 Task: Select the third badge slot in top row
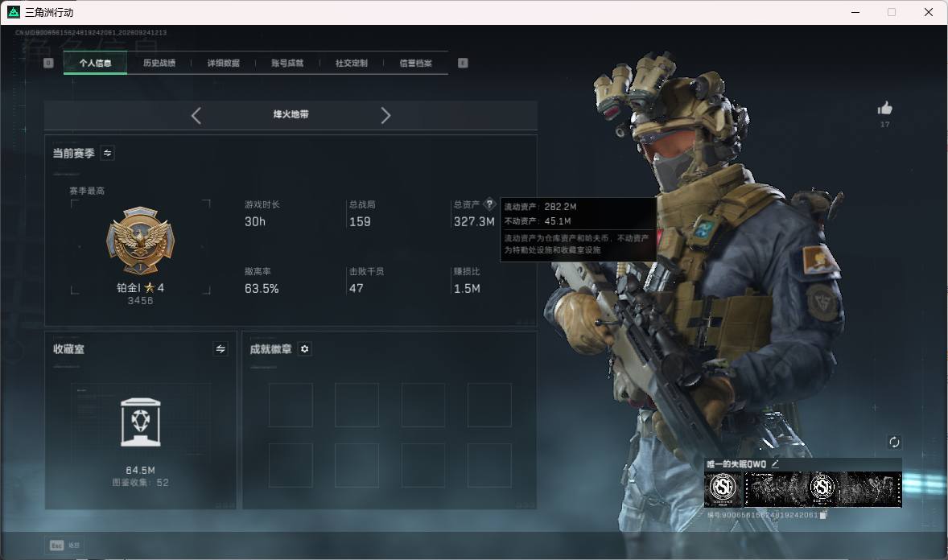[423, 405]
